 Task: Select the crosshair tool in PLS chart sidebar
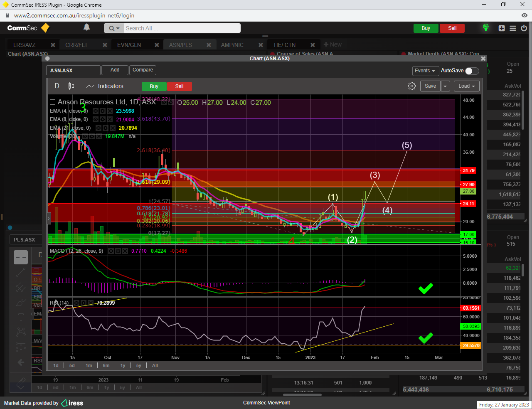click(x=21, y=257)
